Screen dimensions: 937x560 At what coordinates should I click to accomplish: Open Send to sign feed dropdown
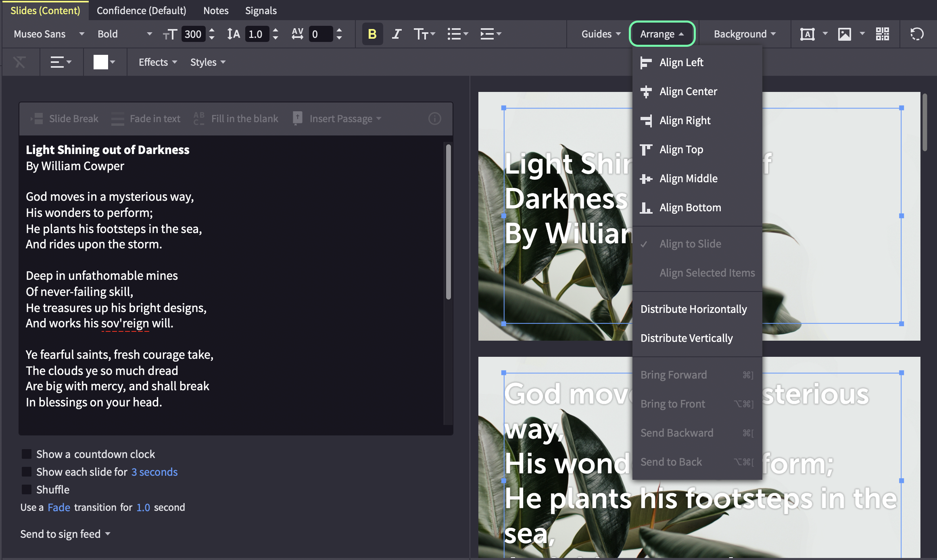point(65,534)
